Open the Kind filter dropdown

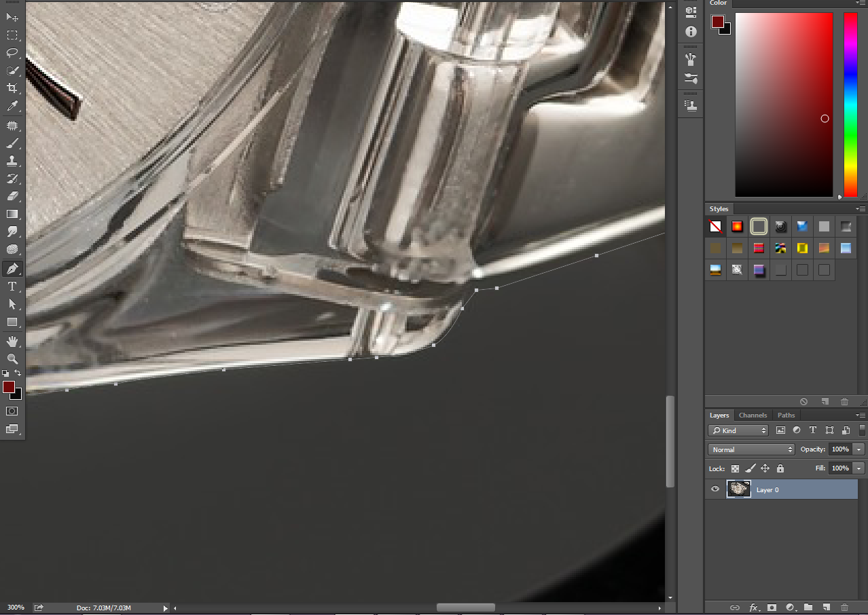coord(738,430)
